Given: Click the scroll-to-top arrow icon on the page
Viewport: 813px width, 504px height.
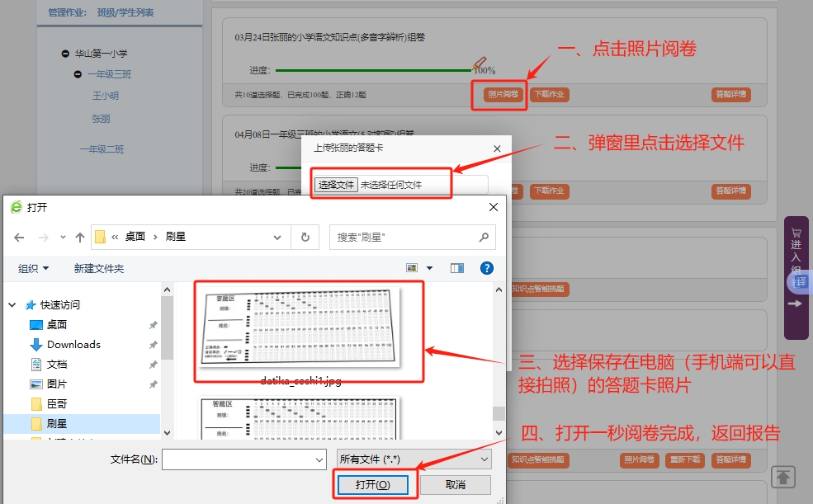Looking at the screenshot, I should coord(783,477).
